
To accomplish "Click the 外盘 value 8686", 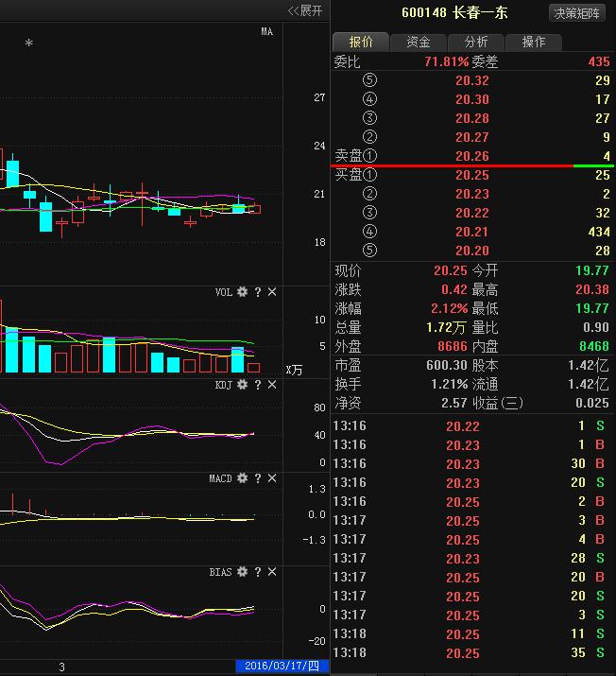I will pyautogui.click(x=453, y=346).
